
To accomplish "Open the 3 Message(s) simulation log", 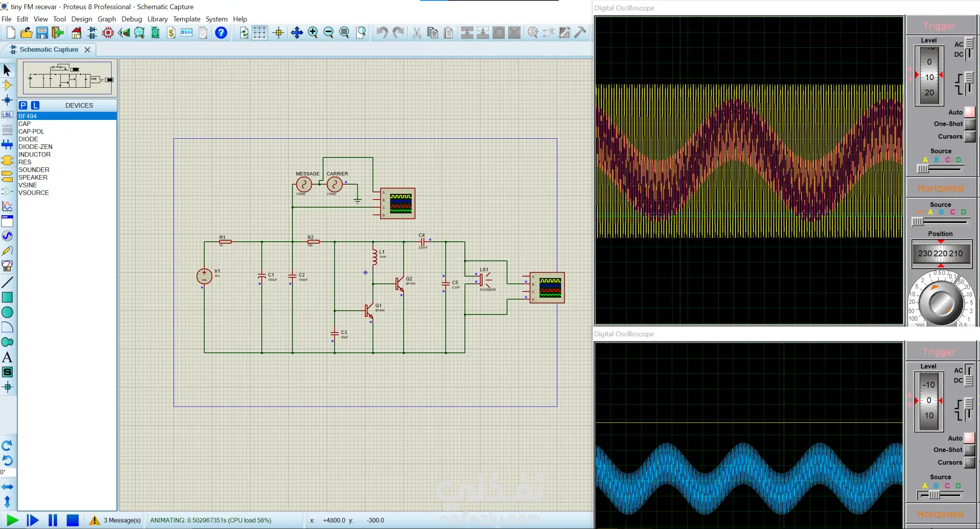I will [x=121, y=520].
